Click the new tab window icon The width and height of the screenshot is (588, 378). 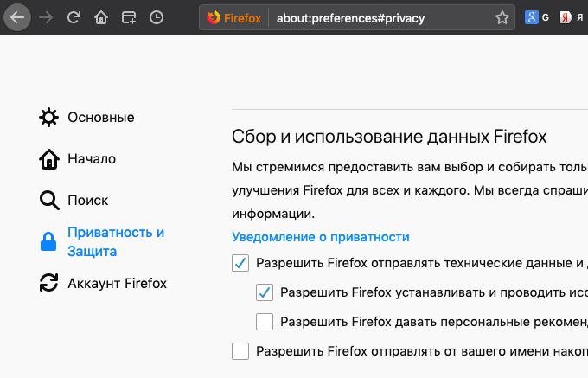129,17
